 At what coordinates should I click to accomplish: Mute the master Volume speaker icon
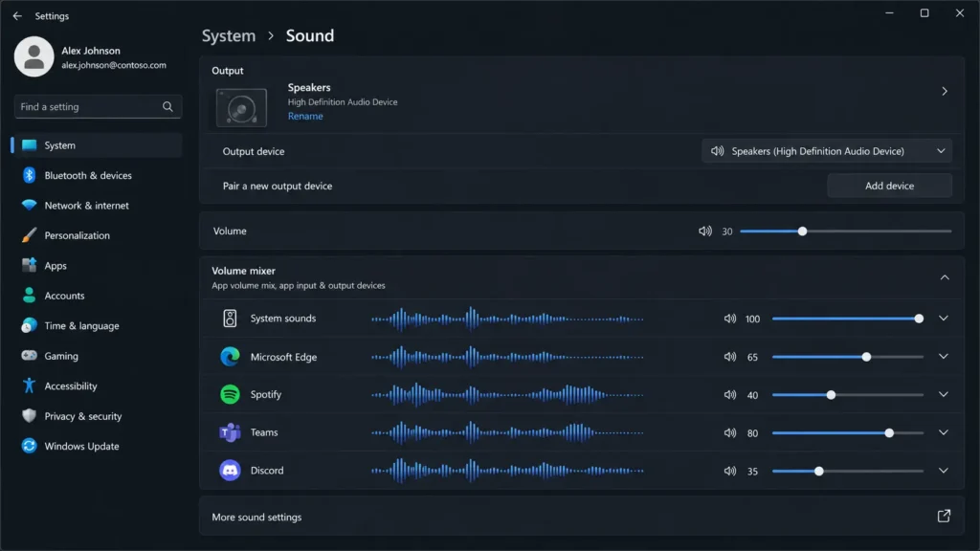coord(705,231)
